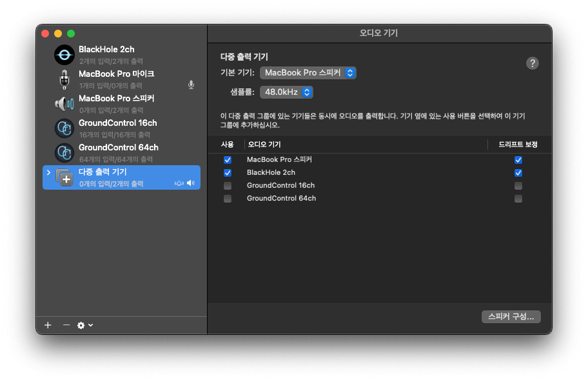
Task: Select MacBook Pro 스피커 in sidebar
Action: click(121, 104)
